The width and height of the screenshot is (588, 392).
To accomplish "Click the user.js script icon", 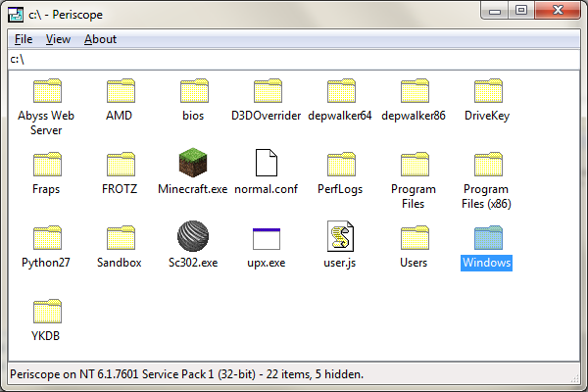I will pos(340,236).
